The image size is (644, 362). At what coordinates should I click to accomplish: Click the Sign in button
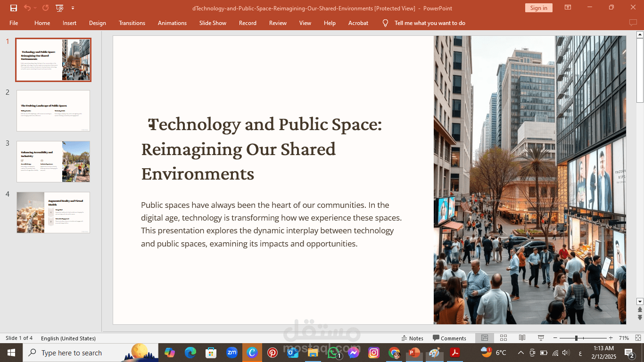click(538, 8)
